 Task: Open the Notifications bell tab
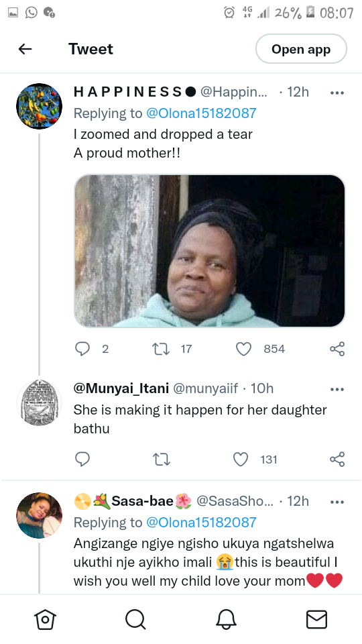[x=226, y=619]
